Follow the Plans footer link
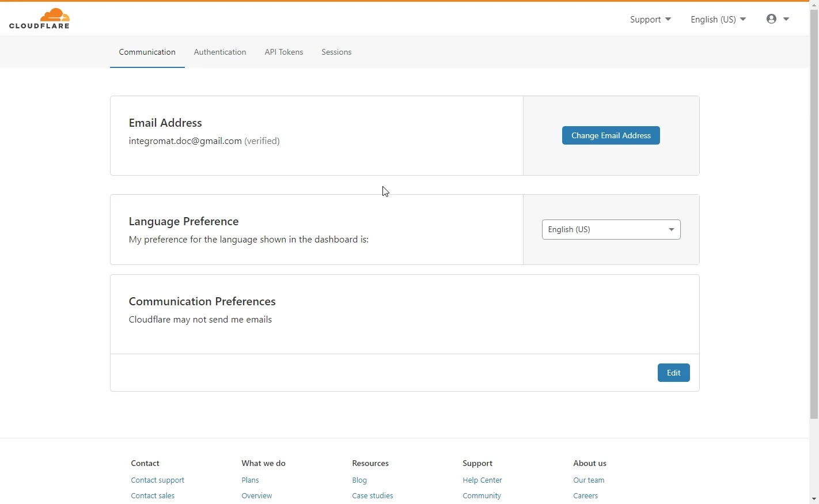This screenshot has height=504, width=819. 251,480
